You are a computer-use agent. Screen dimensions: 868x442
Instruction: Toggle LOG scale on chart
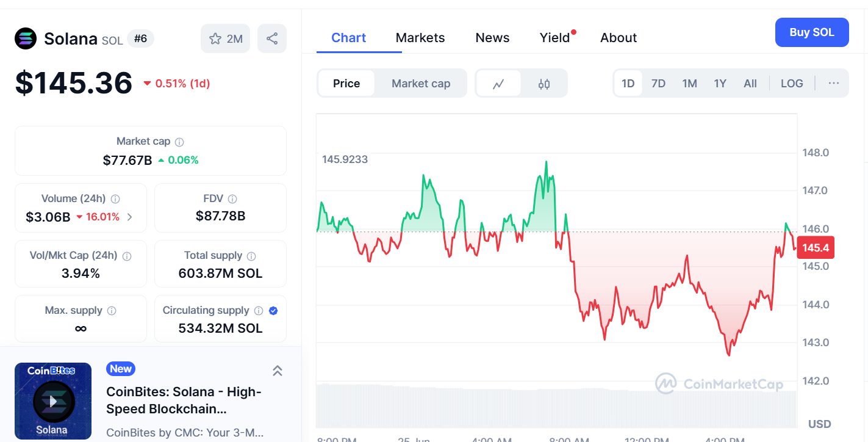point(792,84)
